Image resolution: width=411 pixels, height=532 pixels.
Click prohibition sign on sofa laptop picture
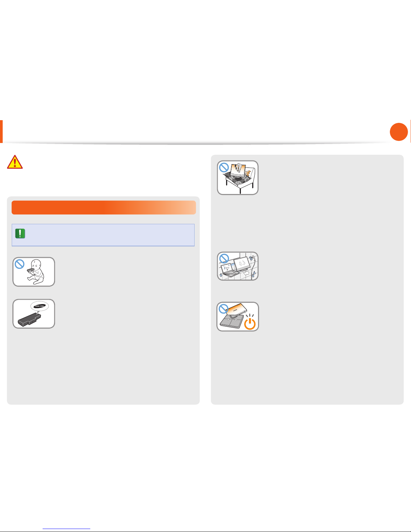224,167
